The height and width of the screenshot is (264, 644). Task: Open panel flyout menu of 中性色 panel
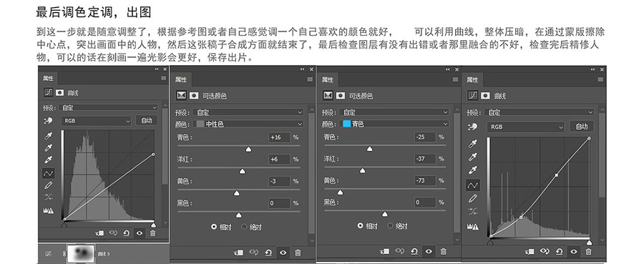tap(310, 79)
